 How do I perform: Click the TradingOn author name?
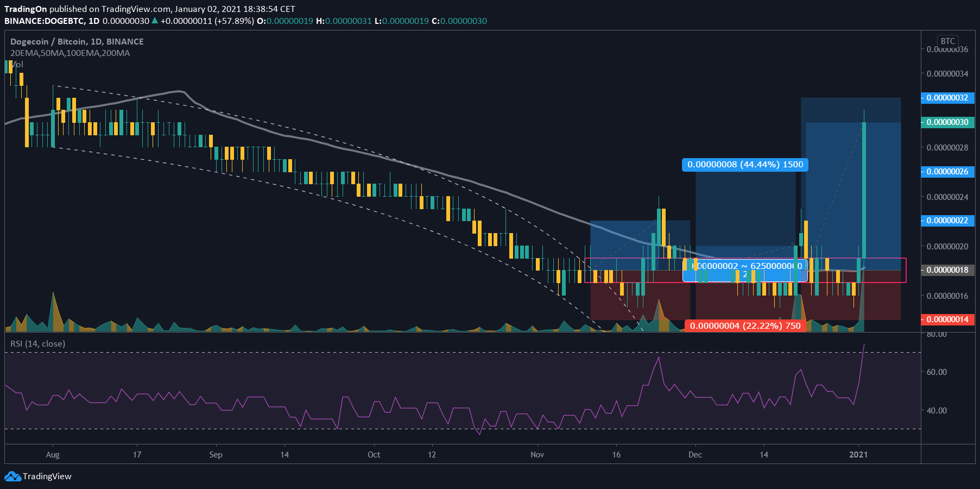[x=26, y=9]
